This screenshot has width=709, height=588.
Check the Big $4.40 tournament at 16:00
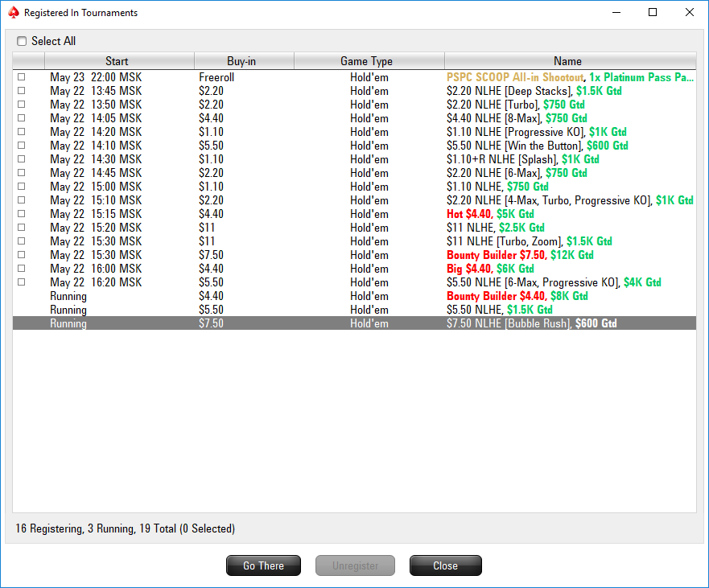point(21,269)
